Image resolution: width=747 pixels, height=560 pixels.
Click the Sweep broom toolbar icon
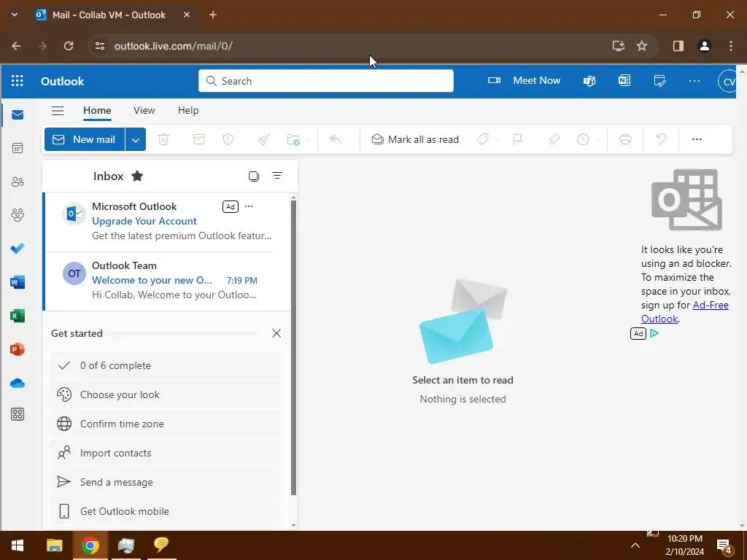[x=263, y=139]
